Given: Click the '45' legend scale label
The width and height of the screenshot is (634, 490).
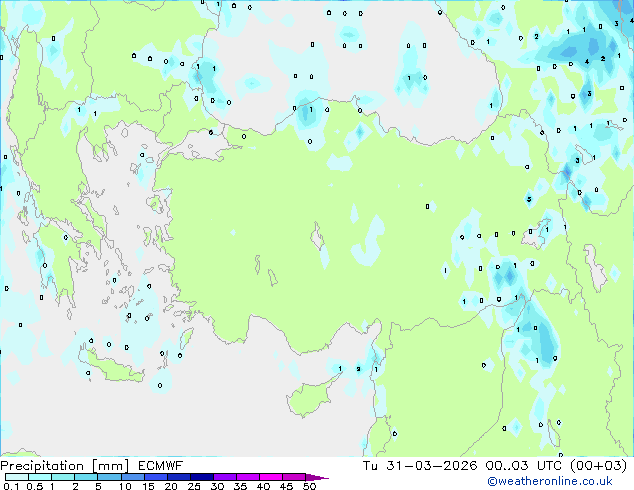Looking at the screenshot, I should 286,486.
